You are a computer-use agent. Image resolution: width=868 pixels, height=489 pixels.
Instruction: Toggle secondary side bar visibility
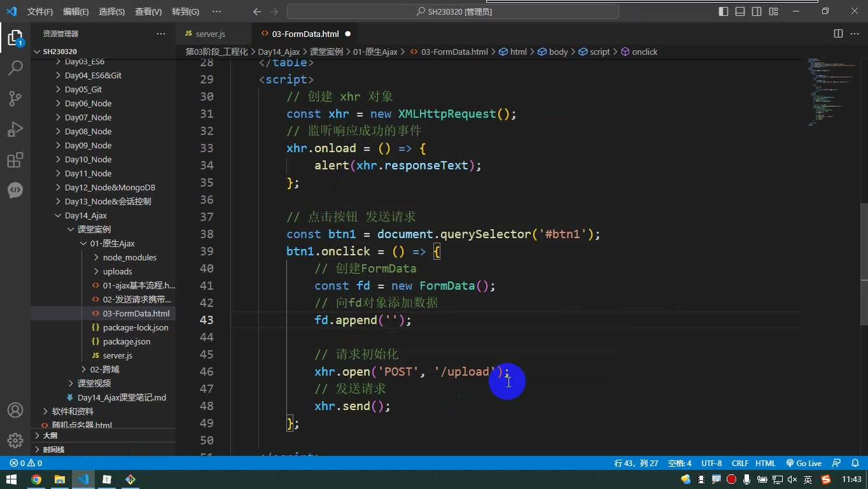point(757,11)
